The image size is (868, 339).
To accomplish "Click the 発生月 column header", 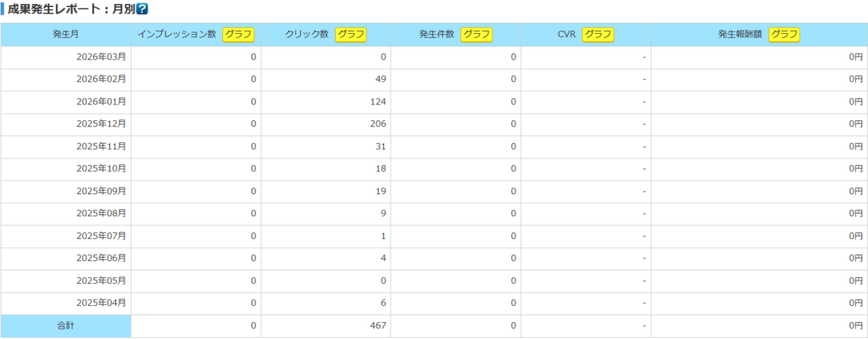I will (x=66, y=35).
